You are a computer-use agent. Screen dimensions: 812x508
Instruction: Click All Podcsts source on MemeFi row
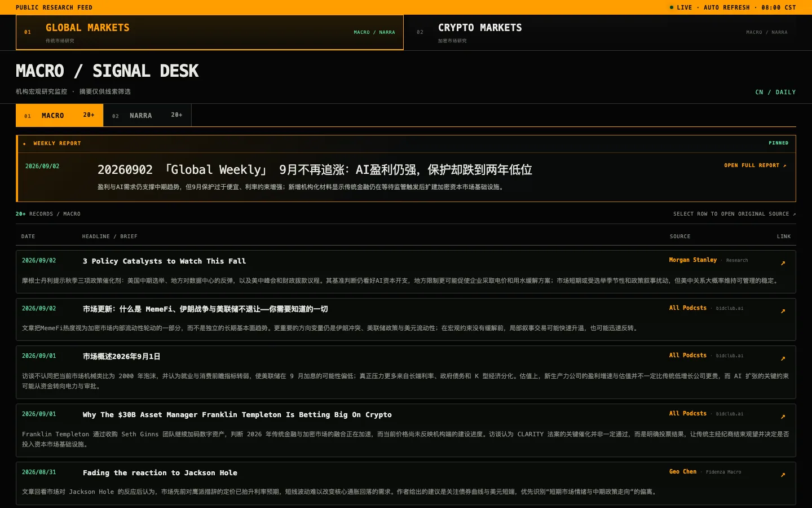point(688,308)
